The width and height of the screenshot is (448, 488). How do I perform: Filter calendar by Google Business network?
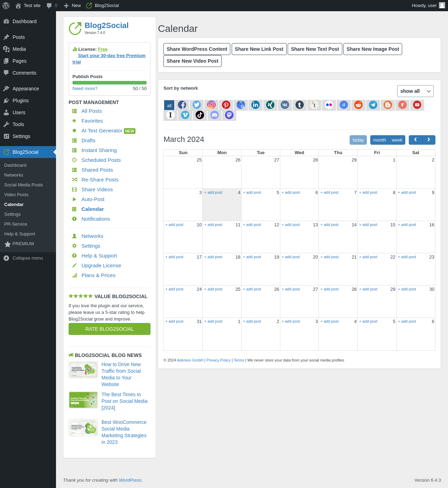pyautogui.click(x=241, y=105)
